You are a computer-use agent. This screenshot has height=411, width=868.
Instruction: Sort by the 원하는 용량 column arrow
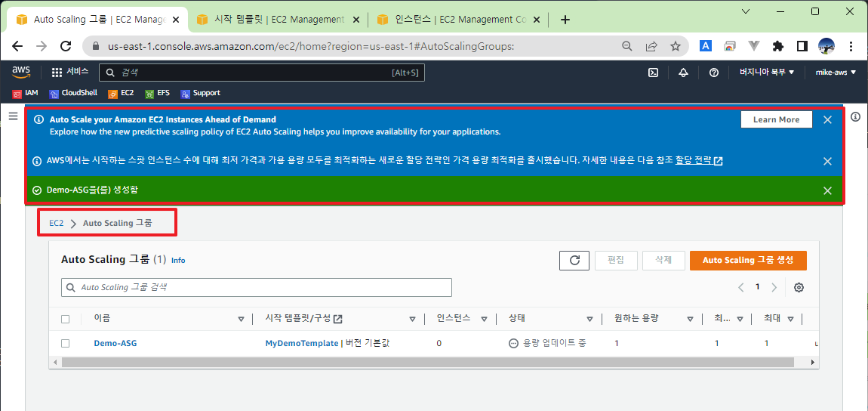tap(691, 319)
